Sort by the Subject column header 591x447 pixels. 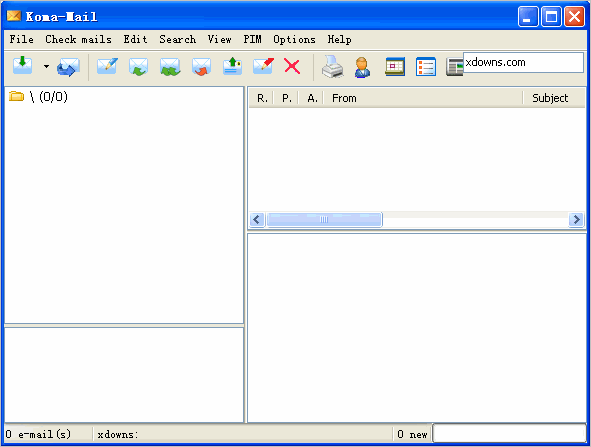(554, 98)
